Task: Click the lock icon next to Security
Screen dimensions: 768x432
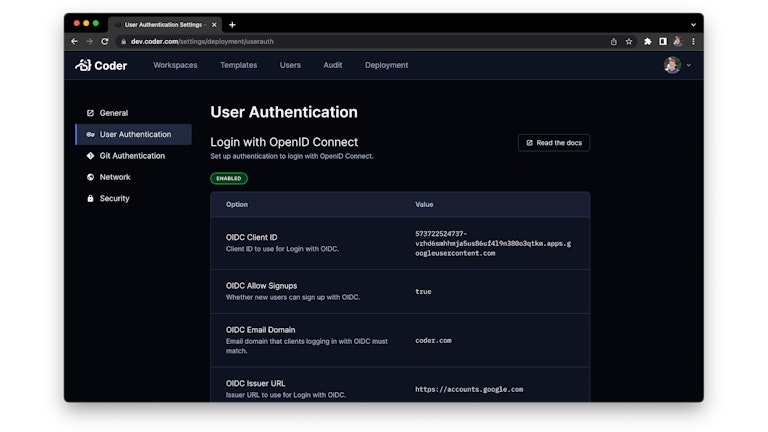Action: tap(90, 199)
